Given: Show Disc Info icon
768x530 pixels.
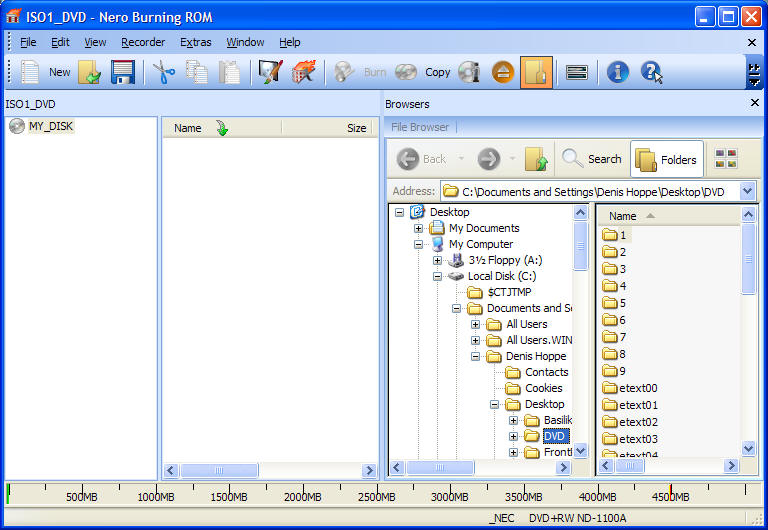Looking at the screenshot, I should click(469, 72).
